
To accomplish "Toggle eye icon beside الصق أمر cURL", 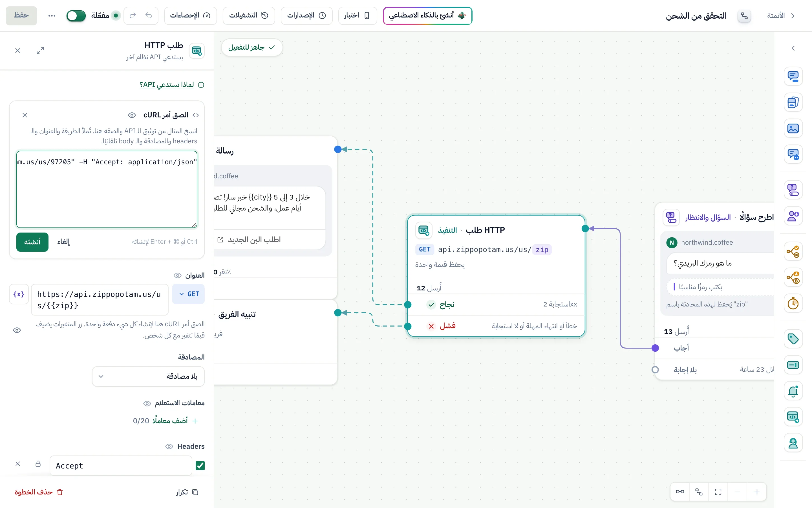I will (x=132, y=115).
